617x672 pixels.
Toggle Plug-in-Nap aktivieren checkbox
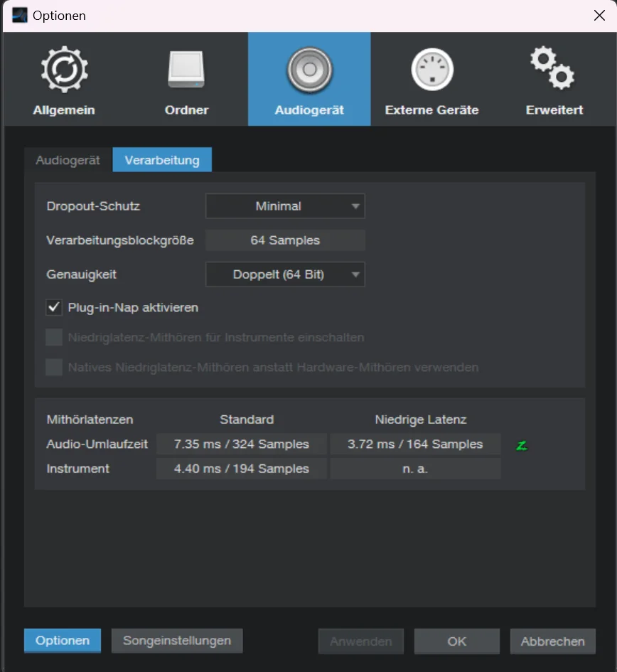[x=54, y=307]
